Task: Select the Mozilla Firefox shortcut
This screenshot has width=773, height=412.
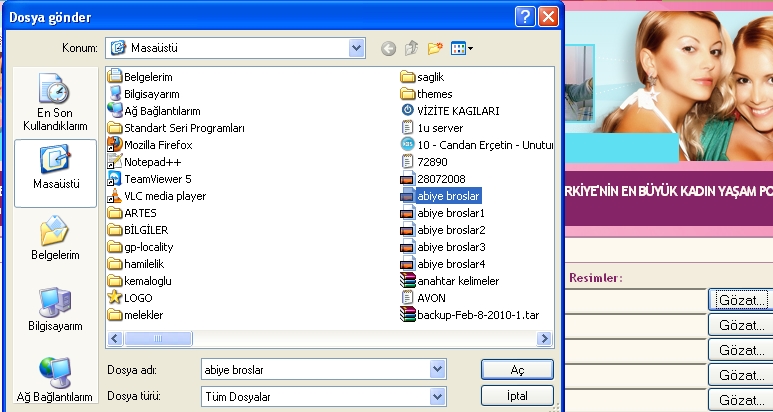Action: coord(157,144)
